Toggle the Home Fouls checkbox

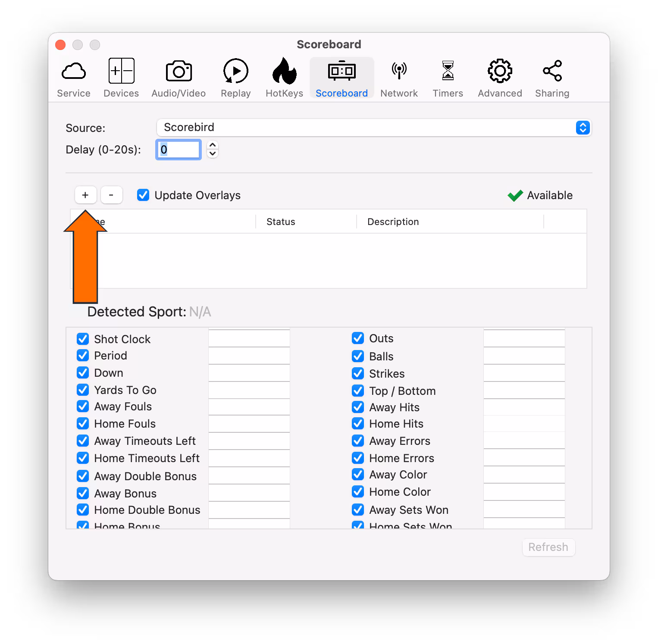pos(83,423)
